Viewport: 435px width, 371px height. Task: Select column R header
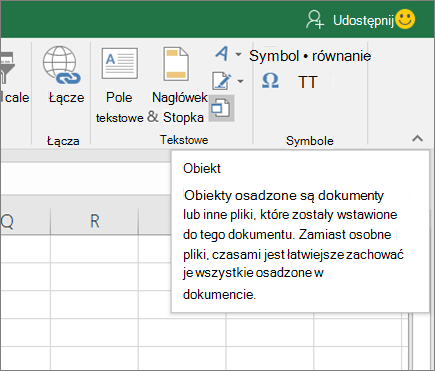coord(94,221)
